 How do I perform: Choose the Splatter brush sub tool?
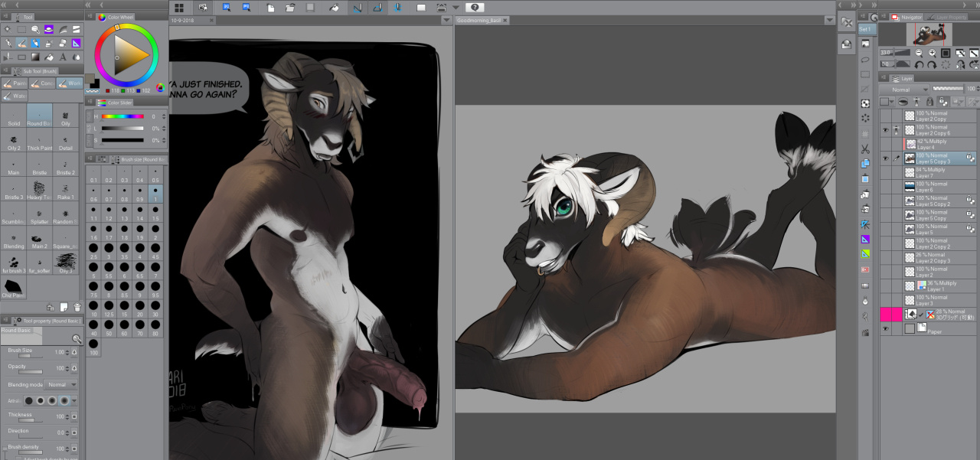coord(40,215)
